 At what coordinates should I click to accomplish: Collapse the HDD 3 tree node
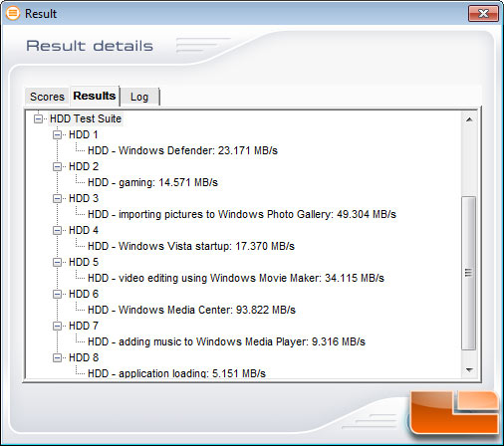[58, 198]
